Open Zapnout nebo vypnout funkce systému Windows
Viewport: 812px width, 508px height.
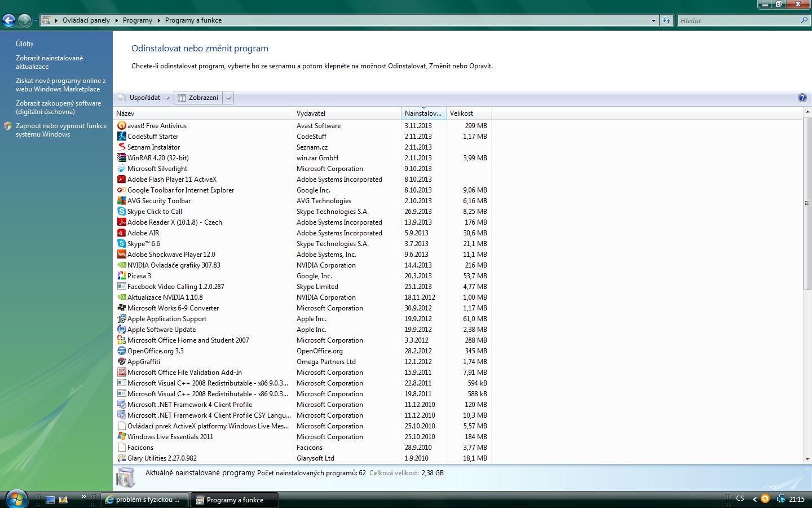[x=61, y=130]
